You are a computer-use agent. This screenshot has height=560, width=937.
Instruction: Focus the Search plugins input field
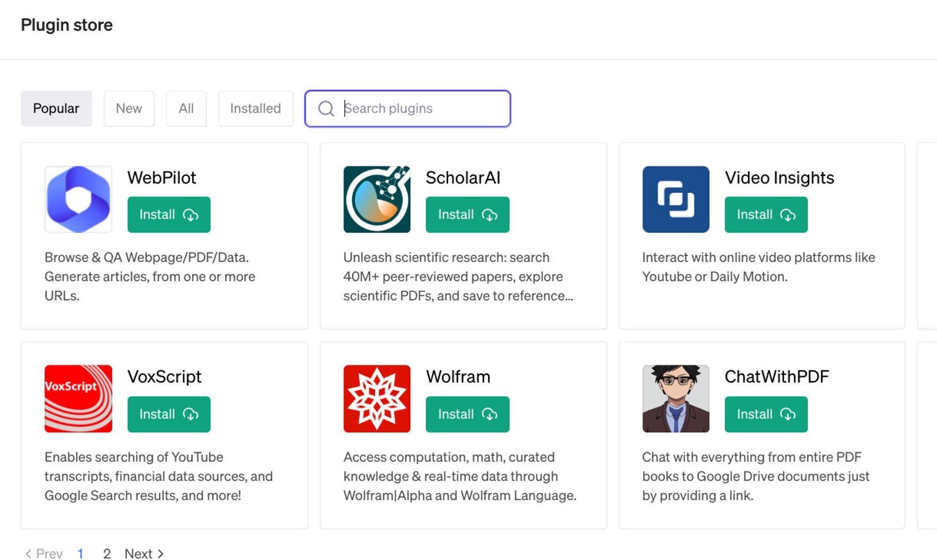pos(422,109)
